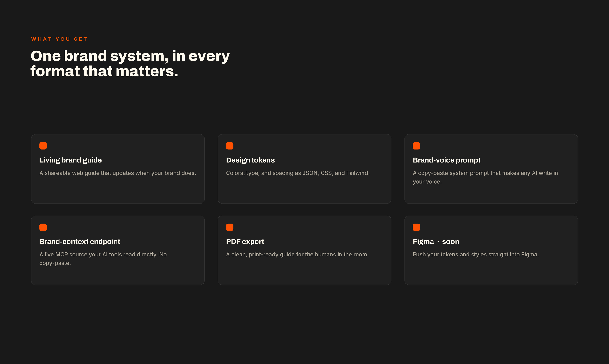Click the WHAT YOU GET eyebrow label
The image size is (609, 364).
pos(59,39)
